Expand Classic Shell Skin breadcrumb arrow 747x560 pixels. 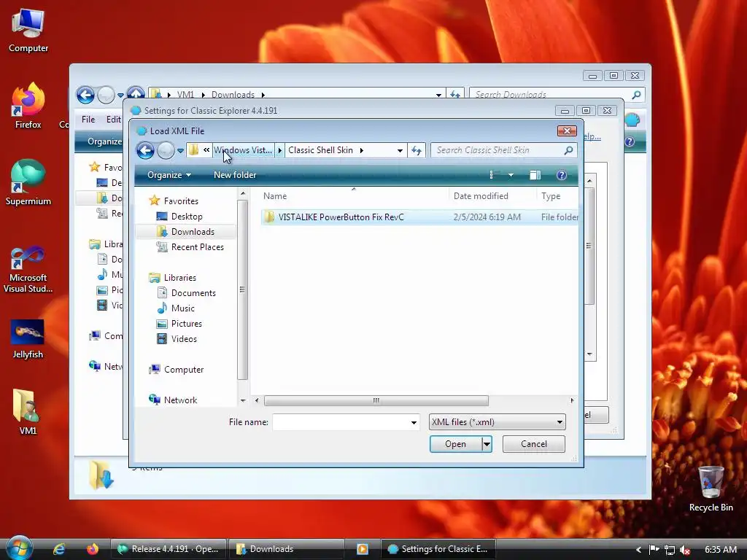(362, 150)
